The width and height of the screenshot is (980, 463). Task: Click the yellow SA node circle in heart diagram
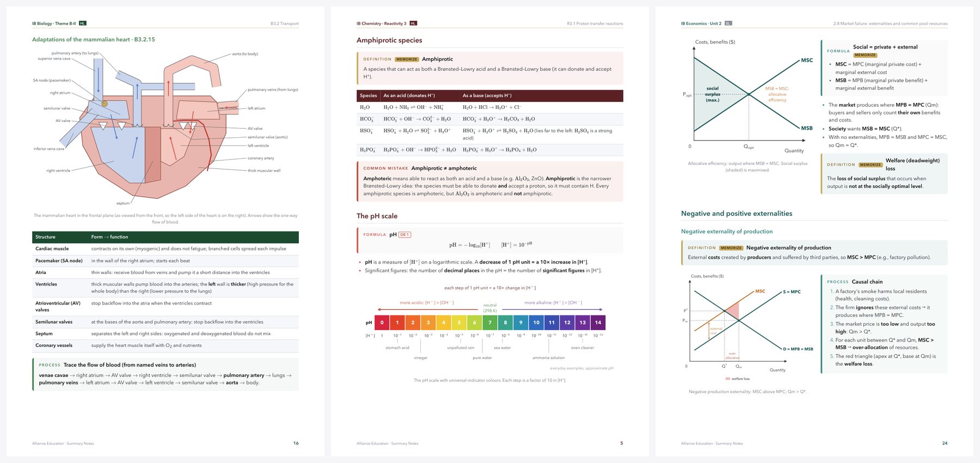pyautogui.click(x=105, y=103)
